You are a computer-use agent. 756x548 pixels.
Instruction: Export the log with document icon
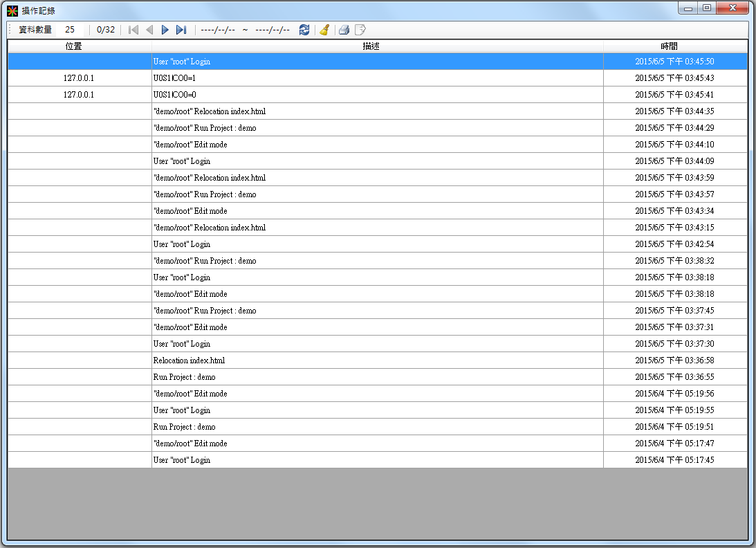[360, 30]
